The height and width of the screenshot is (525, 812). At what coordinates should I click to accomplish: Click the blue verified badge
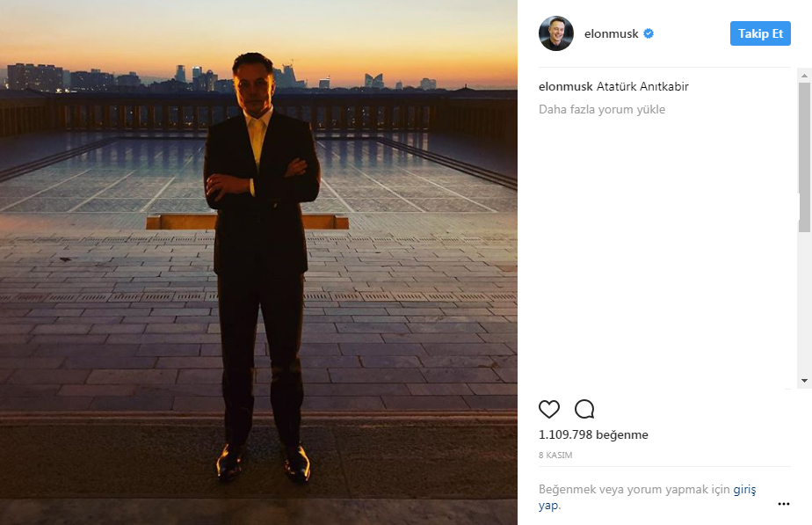click(x=649, y=34)
